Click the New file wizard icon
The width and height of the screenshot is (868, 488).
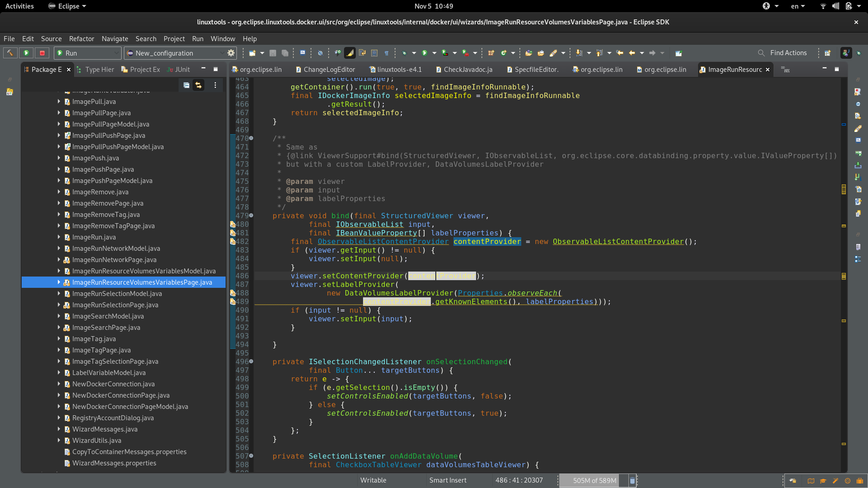[252, 53]
